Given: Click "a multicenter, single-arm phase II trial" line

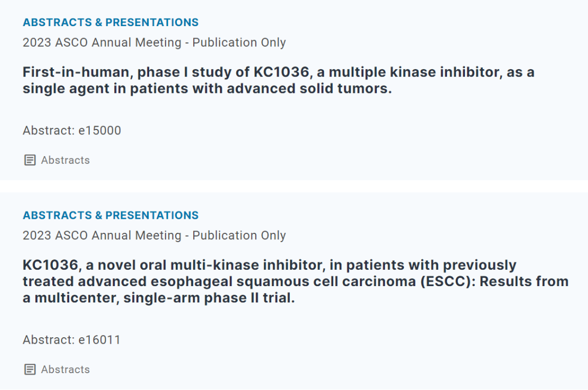Looking at the screenshot, I should pyautogui.click(x=158, y=298).
